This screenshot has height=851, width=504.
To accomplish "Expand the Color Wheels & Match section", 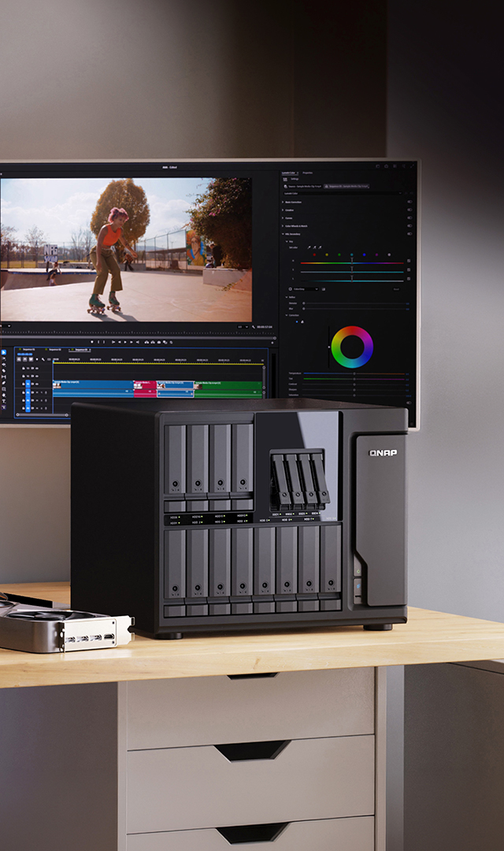I will click(x=283, y=226).
